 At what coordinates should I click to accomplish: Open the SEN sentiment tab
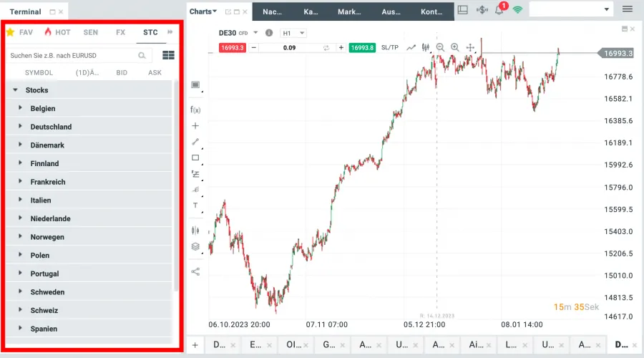coord(91,32)
